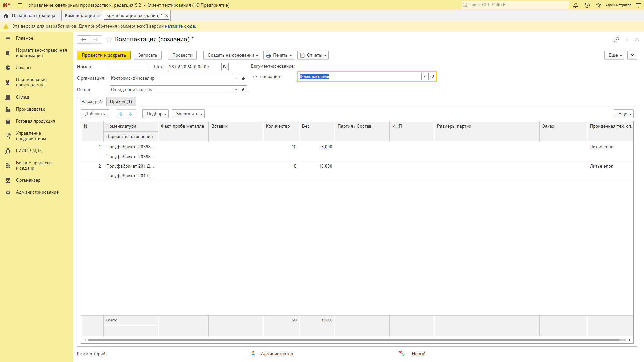
Task: Open the Администратор author link
Action: [277, 354]
